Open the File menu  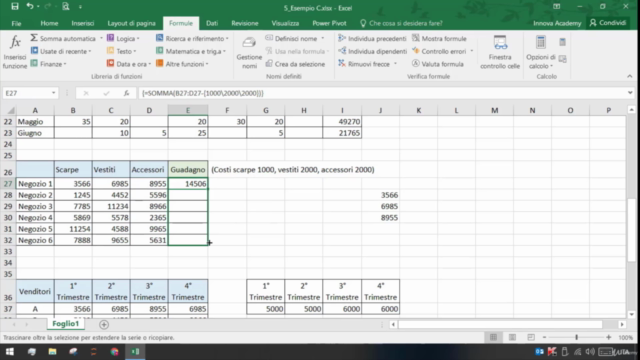coord(16,23)
